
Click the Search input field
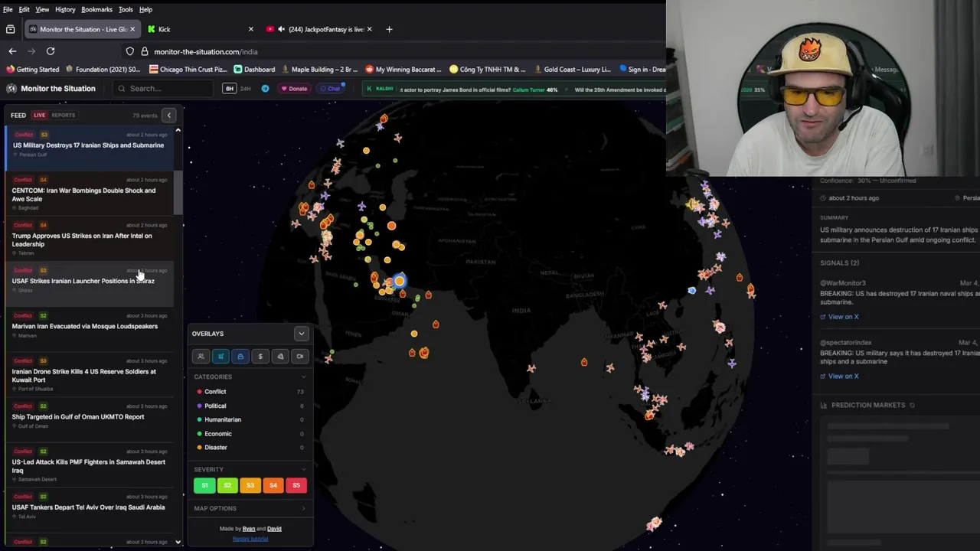(165, 89)
